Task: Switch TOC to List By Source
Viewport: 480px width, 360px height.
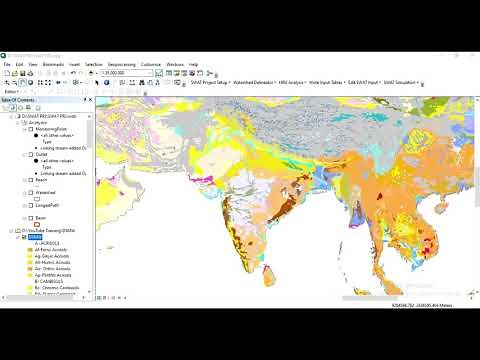Action: click(13, 108)
